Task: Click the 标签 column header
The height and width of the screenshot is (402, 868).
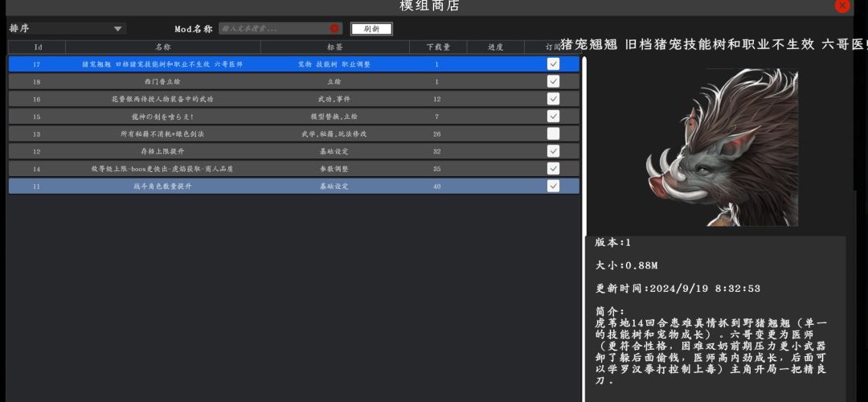Action: (x=335, y=47)
